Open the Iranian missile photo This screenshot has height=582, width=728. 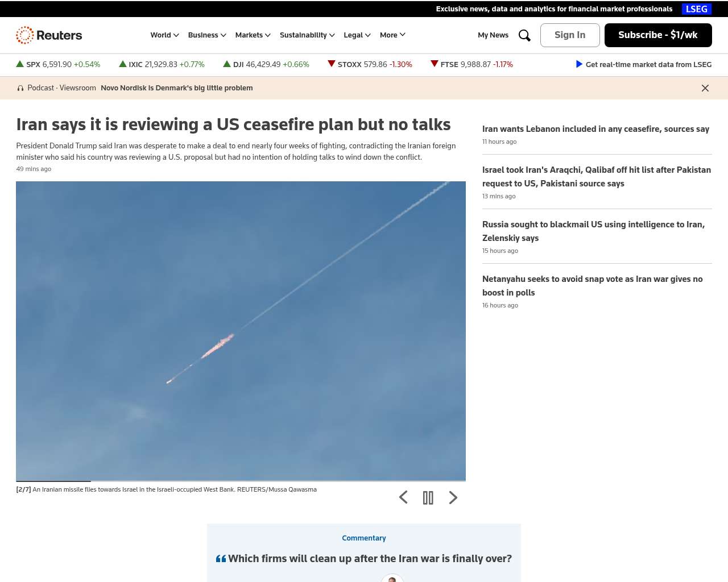point(241,331)
